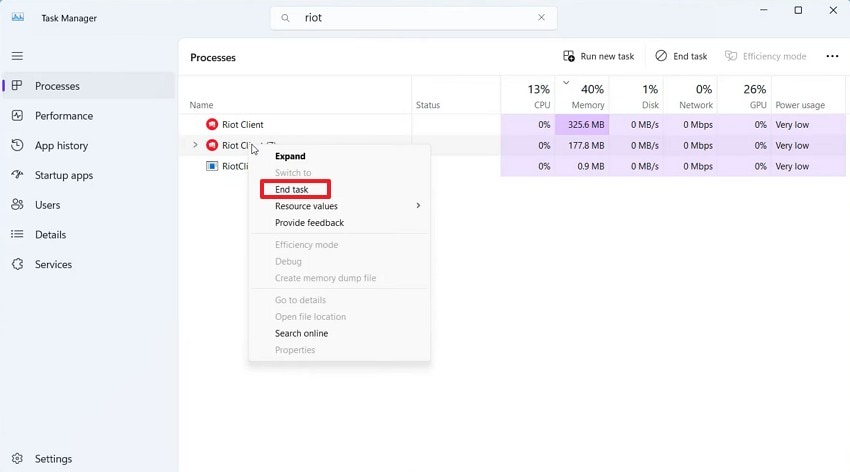The height and width of the screenshot is (472, 850).
Task: Clear the search box text
Action: pos(542,17)
